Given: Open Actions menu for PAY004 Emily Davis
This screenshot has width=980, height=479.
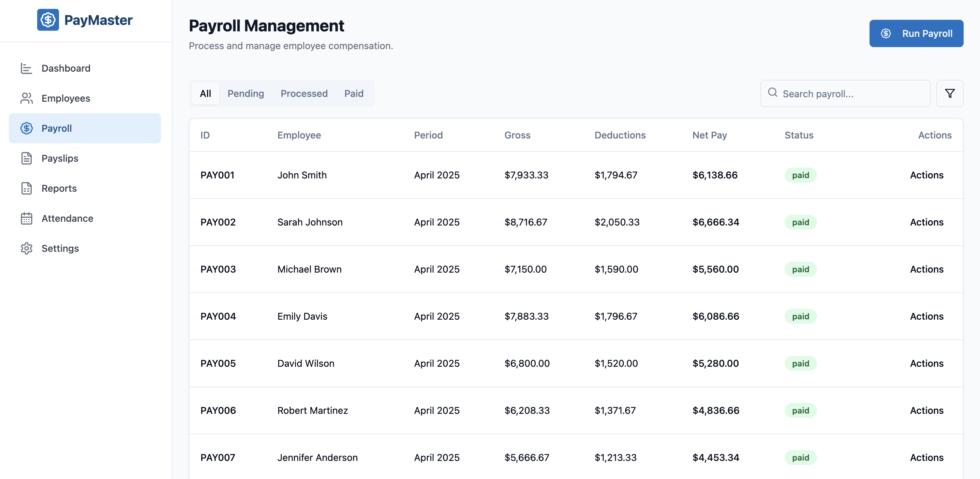Looking at the screenshot, I should tap(926, 316).
